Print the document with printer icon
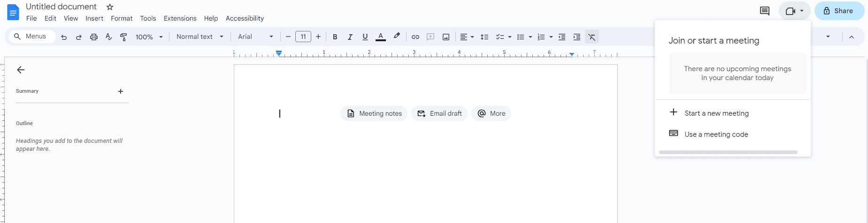 click(94, 37)
